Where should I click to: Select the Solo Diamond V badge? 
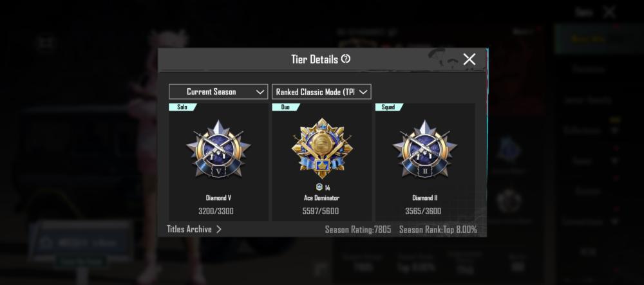218,149
